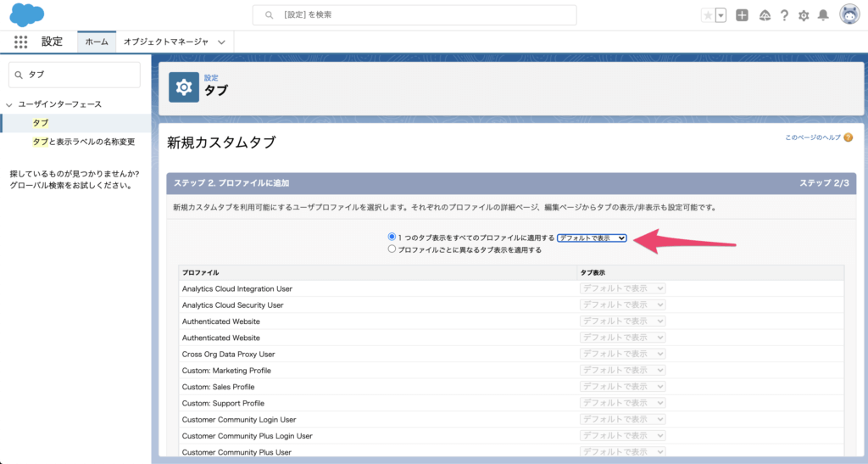Image resolution: width=868 pixels, height=464 pixels.
Task: Open tab visibility dropdown for Customer Community Login User
Action: pyautogui.click(x=622, y=419)
